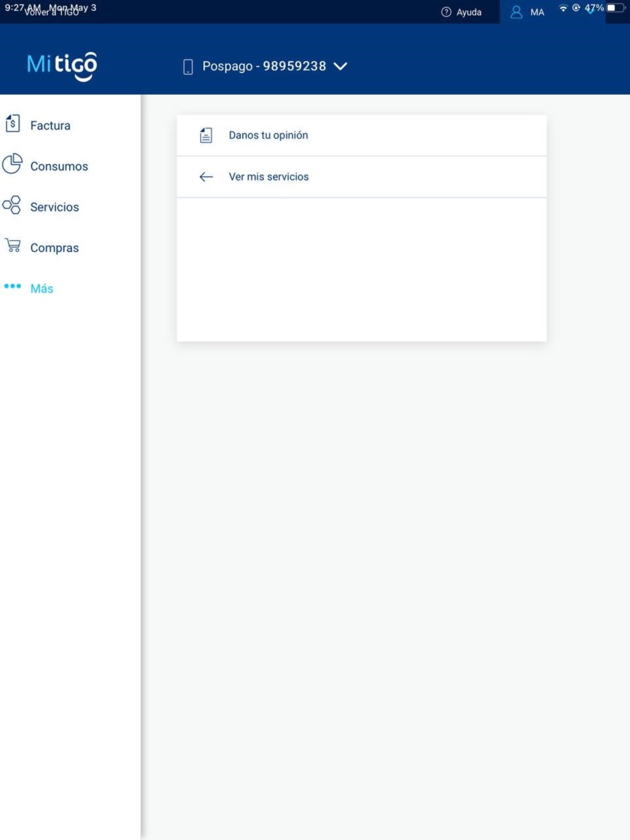630x840 pixels.
Task: Click the Ayuda question mark icon
Action: 446,12
